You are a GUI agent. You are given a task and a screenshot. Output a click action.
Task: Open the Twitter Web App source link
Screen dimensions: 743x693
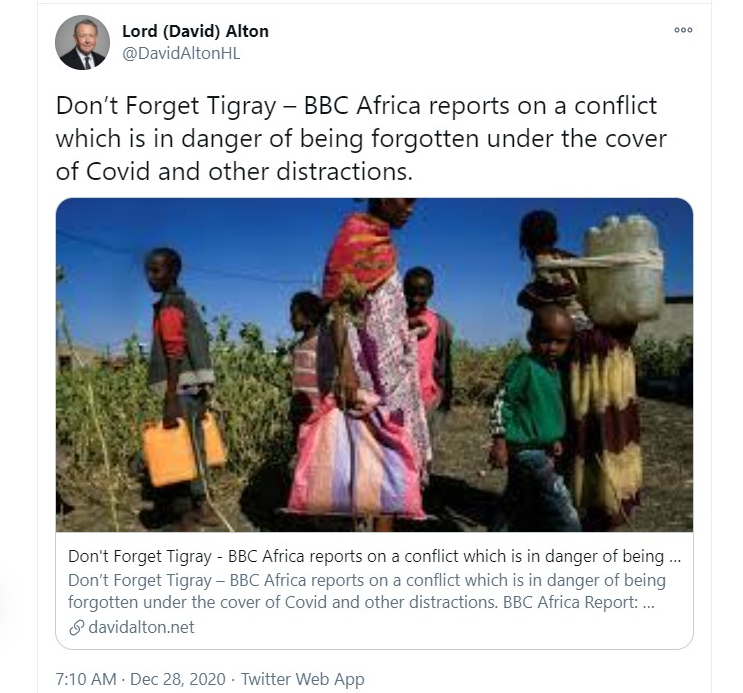(x=303, y=679)
